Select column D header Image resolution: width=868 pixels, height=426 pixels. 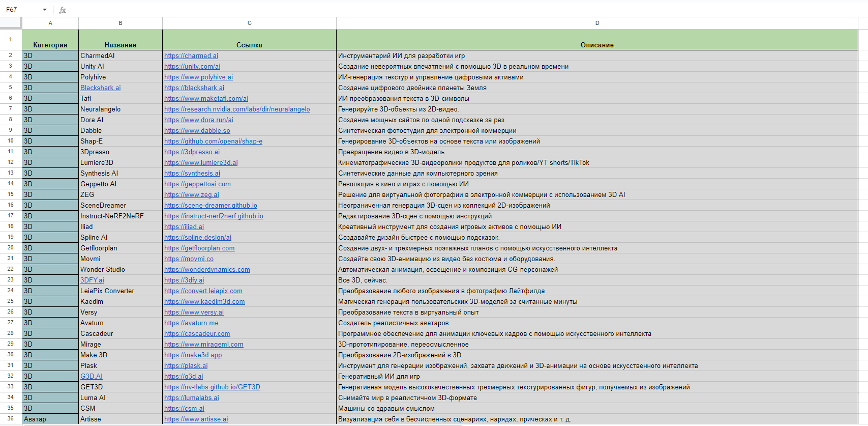coord(597,23)
